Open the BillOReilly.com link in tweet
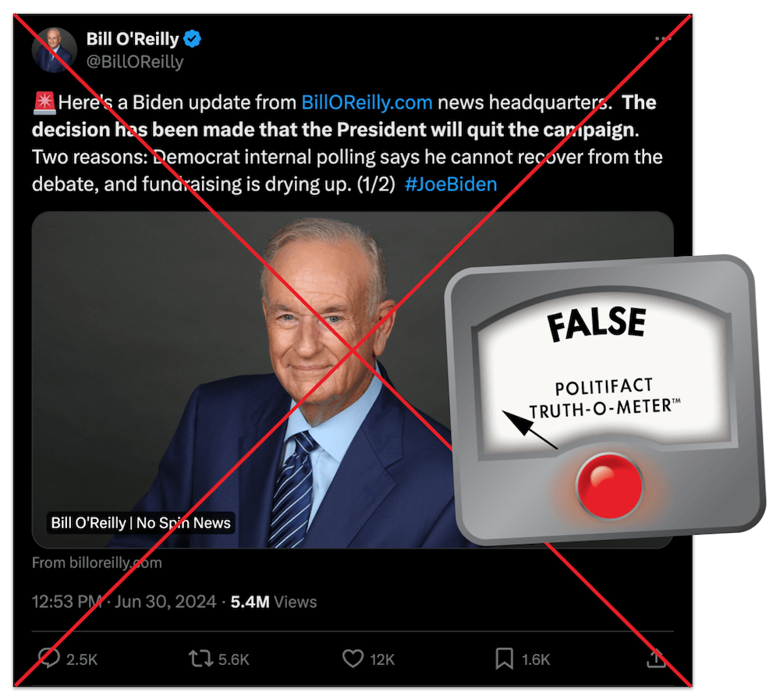Screen dimensions: 780x700 coord(367,102)
